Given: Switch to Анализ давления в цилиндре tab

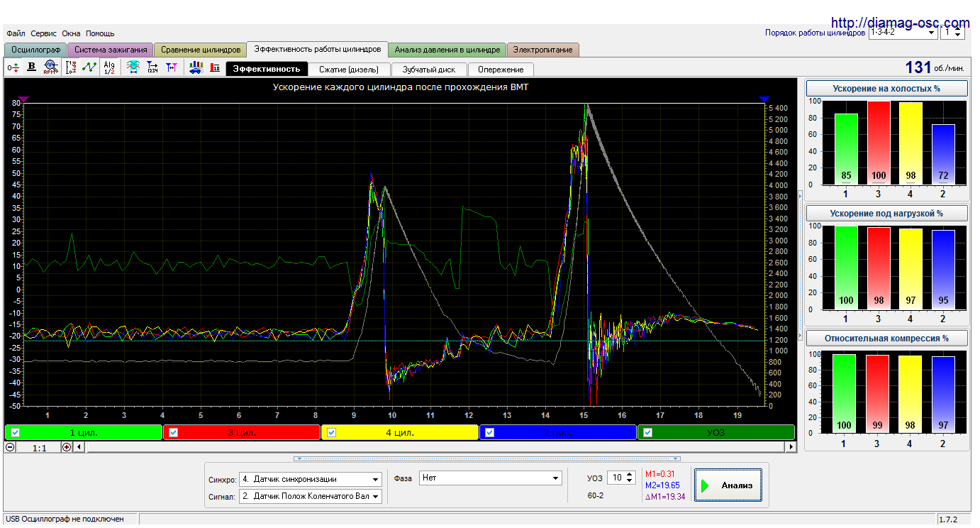Looking at the screenshot, I should pos(447,50).
